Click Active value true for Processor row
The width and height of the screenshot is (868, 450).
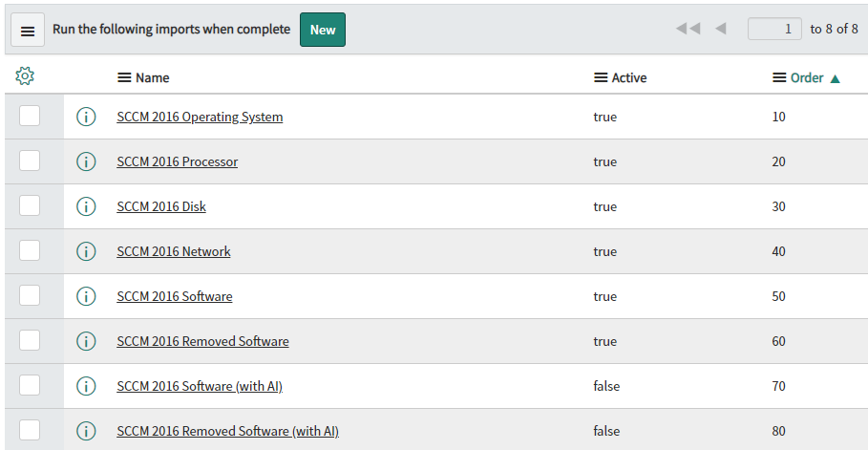point(605,161)
